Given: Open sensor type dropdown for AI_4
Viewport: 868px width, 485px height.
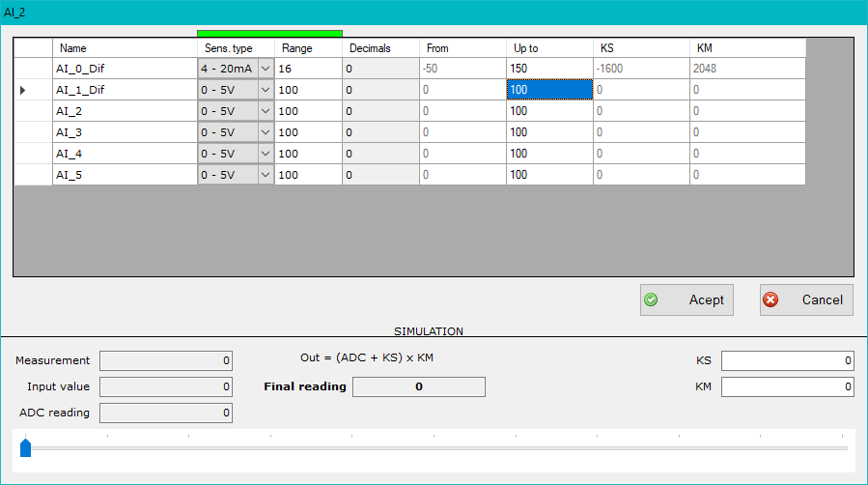Looking at the screenshot, I should pyautogui.click(x=266, y=154).
